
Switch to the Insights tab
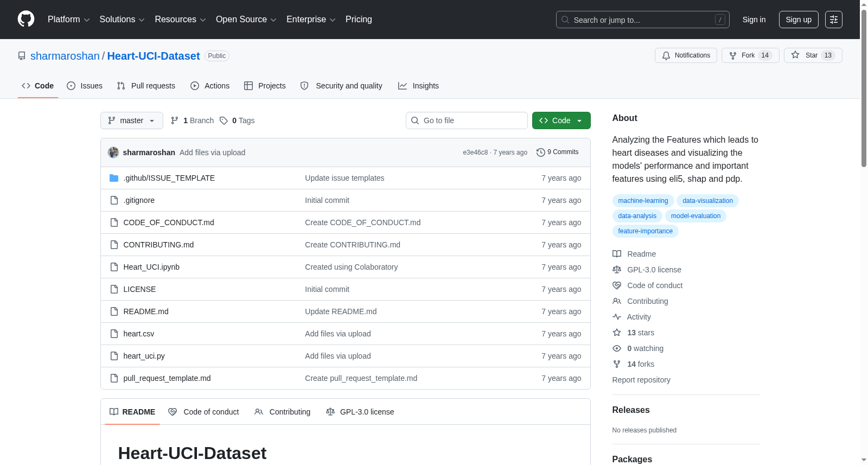tap(418, 86)
